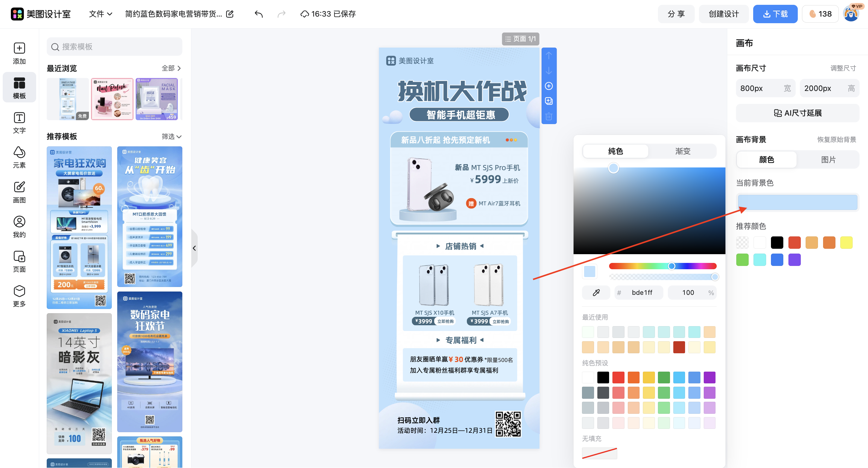The image size is (868, 468).
Task: Switch canvas background to 图片 (image) mode
Action: coord(829,160)
